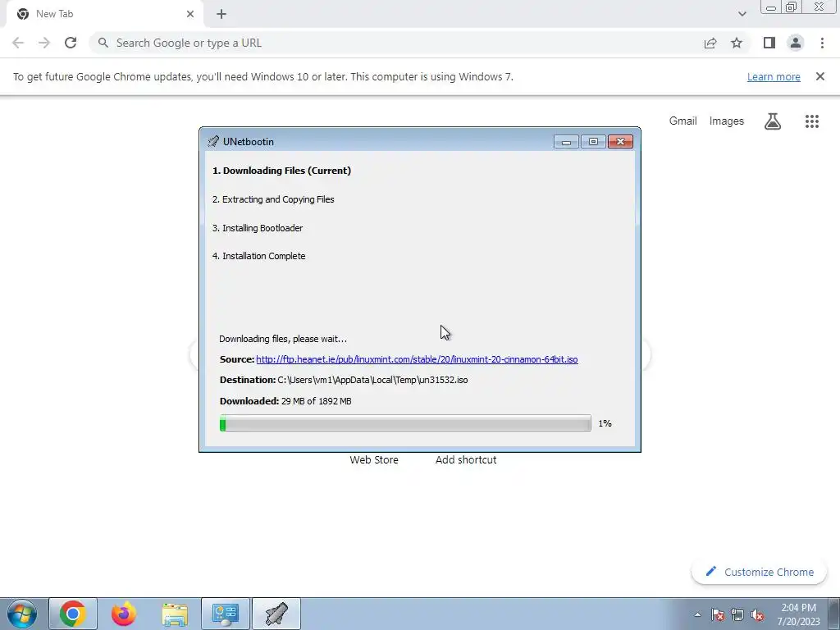Click the '29 MB of 1892 MB' downloaded value
Viewport: 840px width, 630px height.
tap(316, 401)
